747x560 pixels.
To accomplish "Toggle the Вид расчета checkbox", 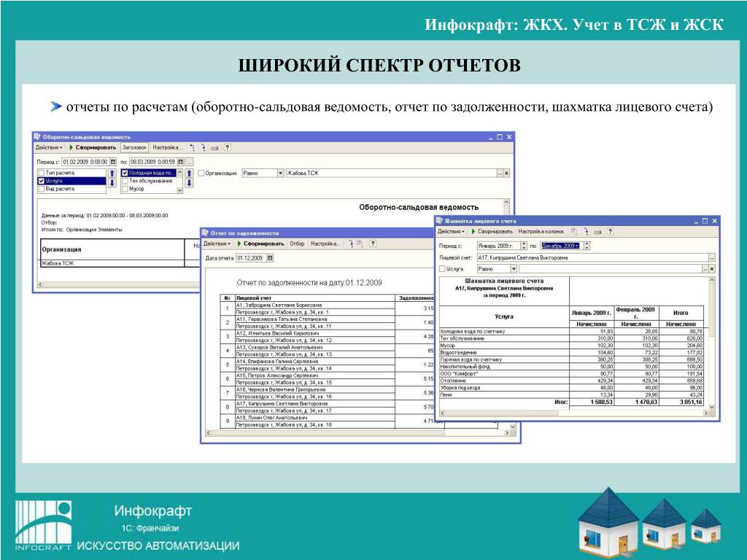I will tap(41, 189).
